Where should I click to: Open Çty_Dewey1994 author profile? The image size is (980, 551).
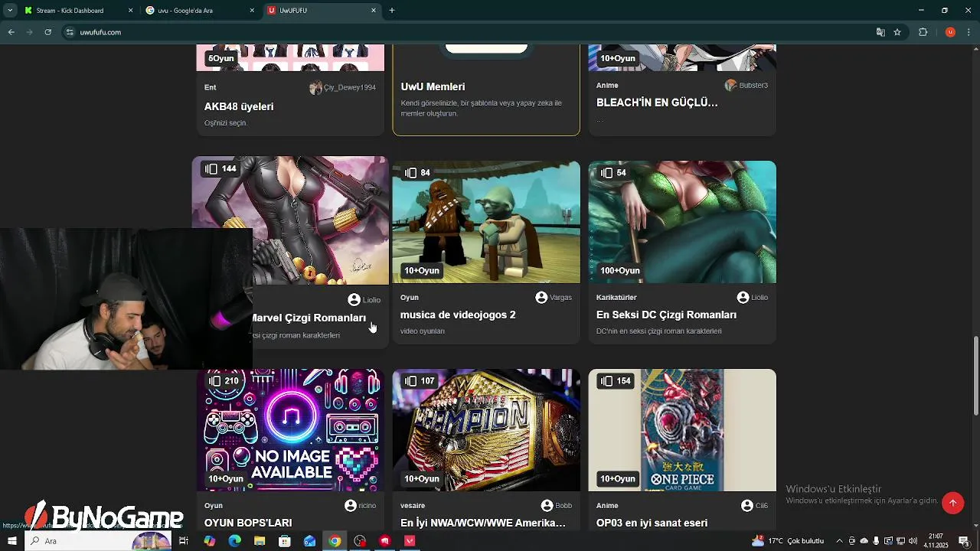pyautogui.click(x=342, y=87)
